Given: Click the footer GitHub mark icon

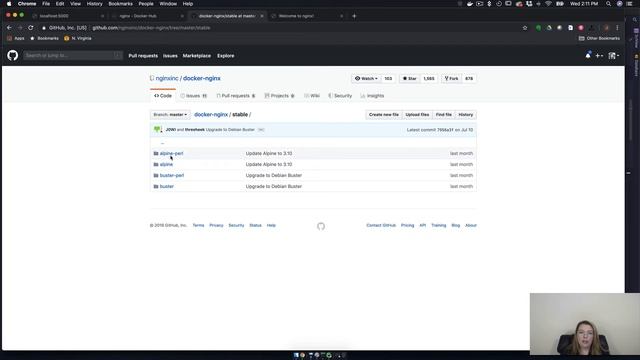Looking at the screenshot, I should tap(321, 226).
